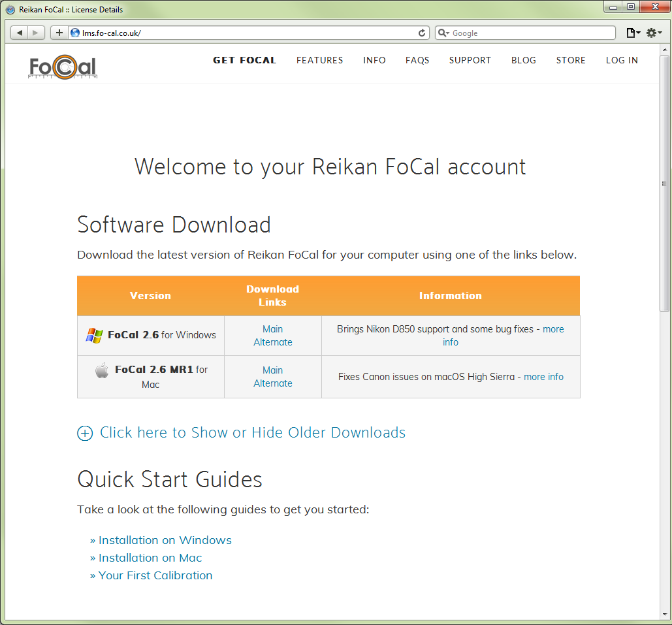Maximize the browser window
This screenshot has width=672, height=625.
click(631, 7)
